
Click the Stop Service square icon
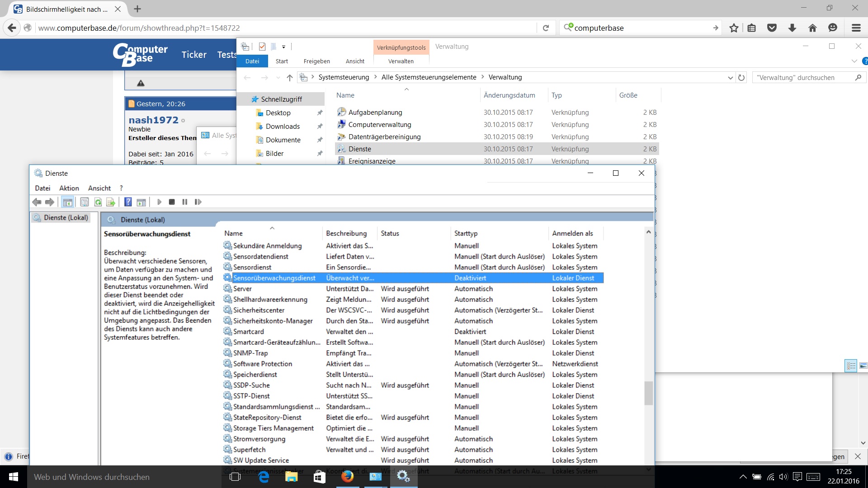click(172, 202)
